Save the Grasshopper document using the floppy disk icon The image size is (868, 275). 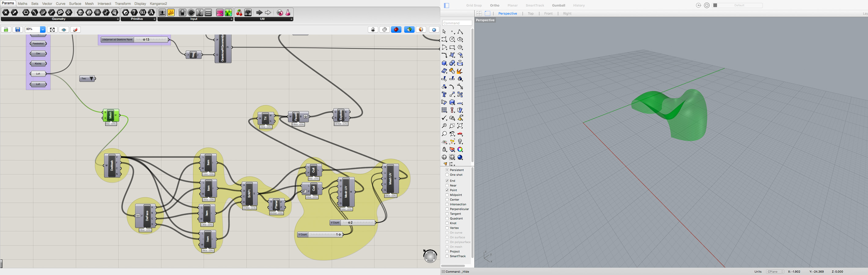(x=18, y=30)
